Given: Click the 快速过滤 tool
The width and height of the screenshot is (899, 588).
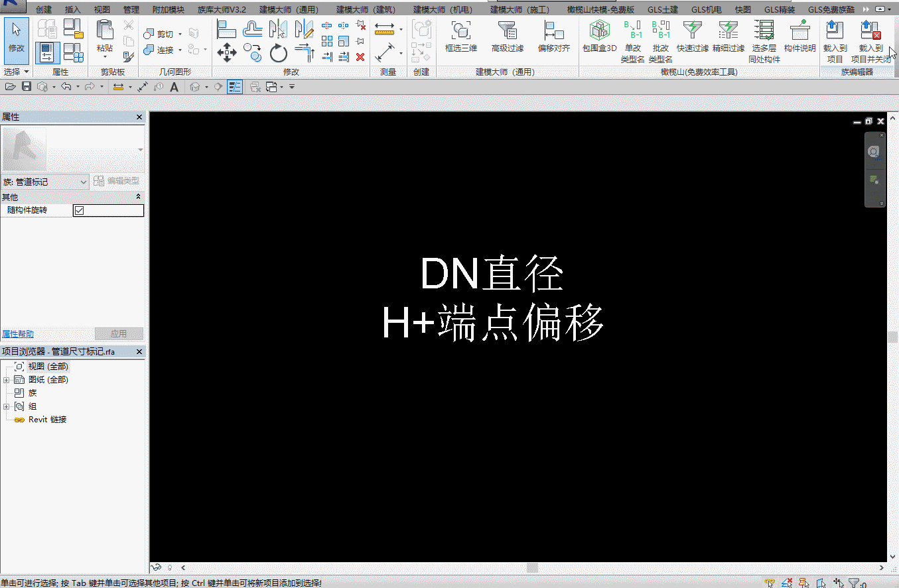Looking at the screenshot, I should point(693,37).
